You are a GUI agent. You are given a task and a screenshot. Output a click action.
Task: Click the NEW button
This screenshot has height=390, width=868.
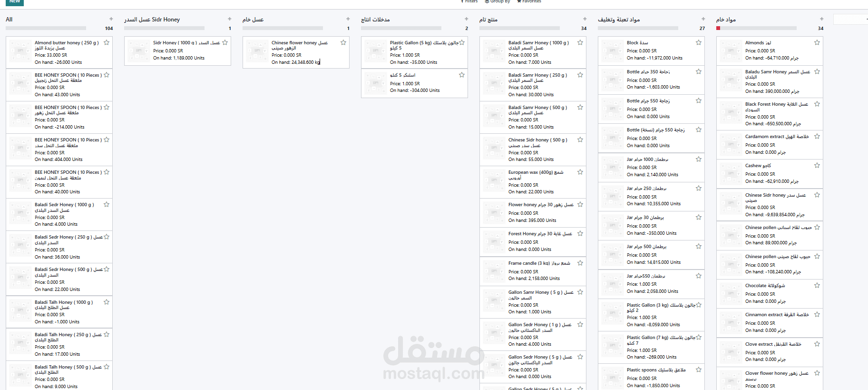pos(15,2)
